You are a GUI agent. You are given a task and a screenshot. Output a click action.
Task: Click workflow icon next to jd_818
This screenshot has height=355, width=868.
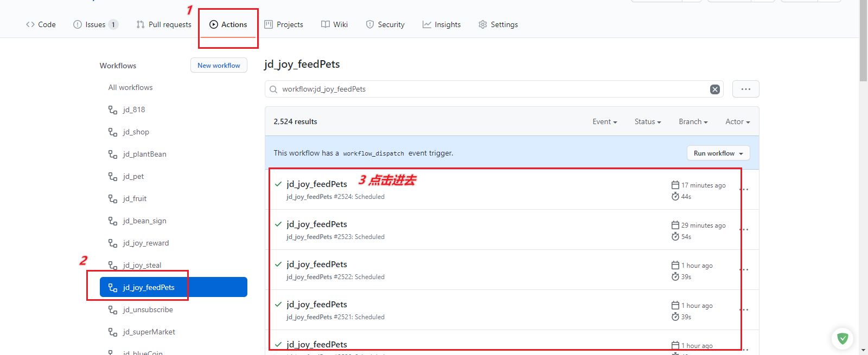tap(113, 110)
